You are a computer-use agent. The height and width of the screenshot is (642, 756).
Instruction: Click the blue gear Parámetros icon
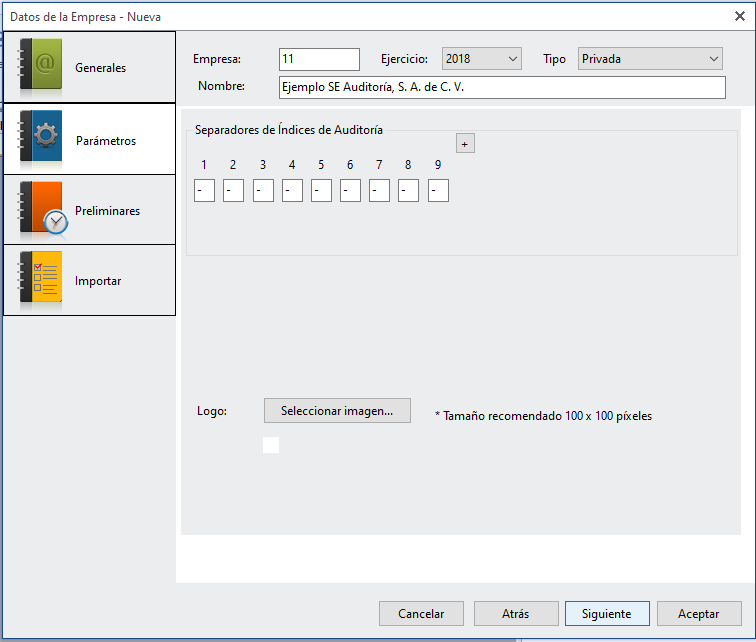[x=41, y=139]
